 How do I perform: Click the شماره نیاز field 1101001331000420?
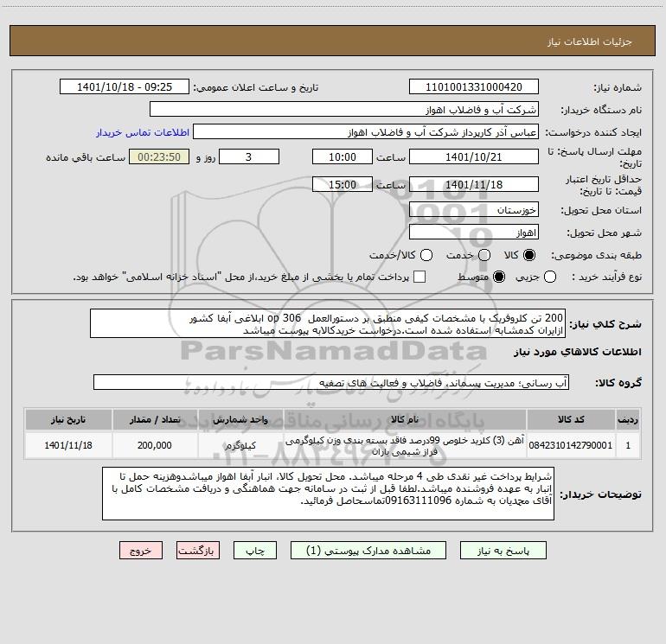point(474,87)
